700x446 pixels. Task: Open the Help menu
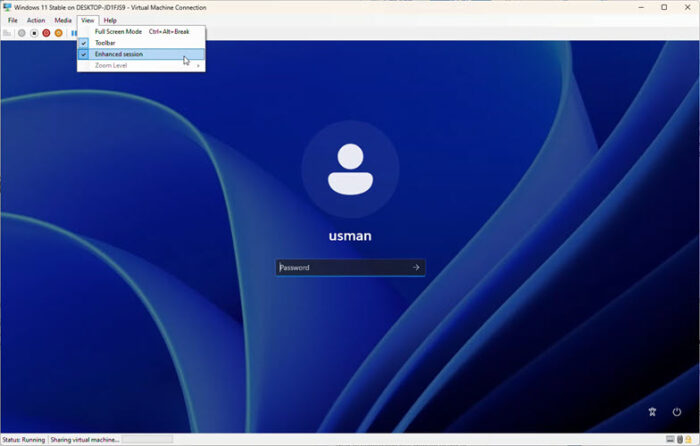[x=110, y=20]
